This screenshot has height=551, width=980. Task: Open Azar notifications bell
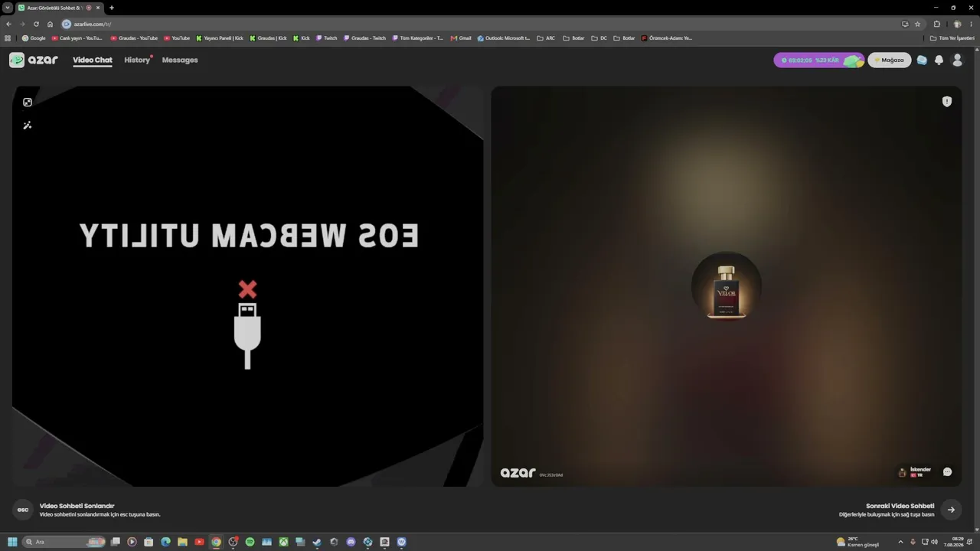coord(939,60)
